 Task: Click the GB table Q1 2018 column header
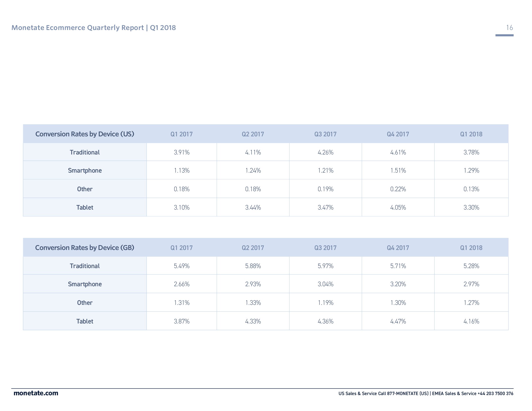(x=471, y=248)
